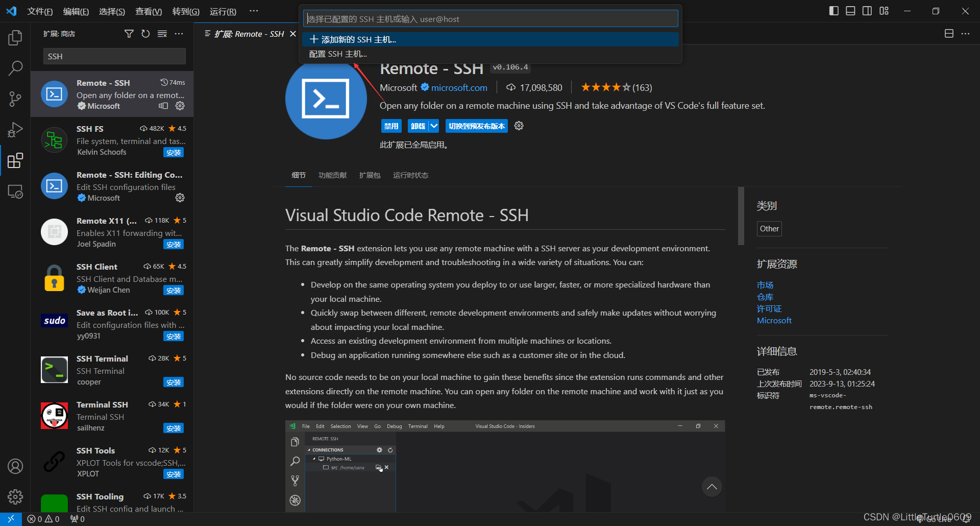
Task: Open the 许可证 resource link
Action: coord(769,308)
